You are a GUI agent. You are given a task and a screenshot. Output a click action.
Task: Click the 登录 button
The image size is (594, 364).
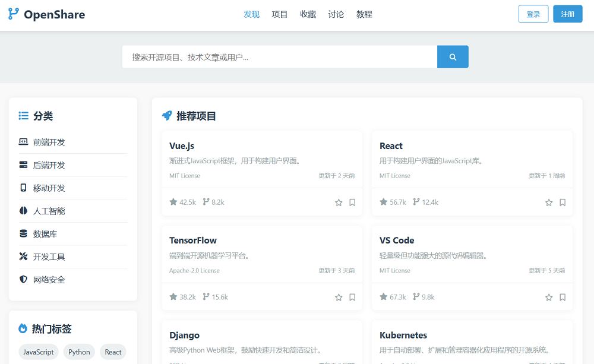point(533,13)
